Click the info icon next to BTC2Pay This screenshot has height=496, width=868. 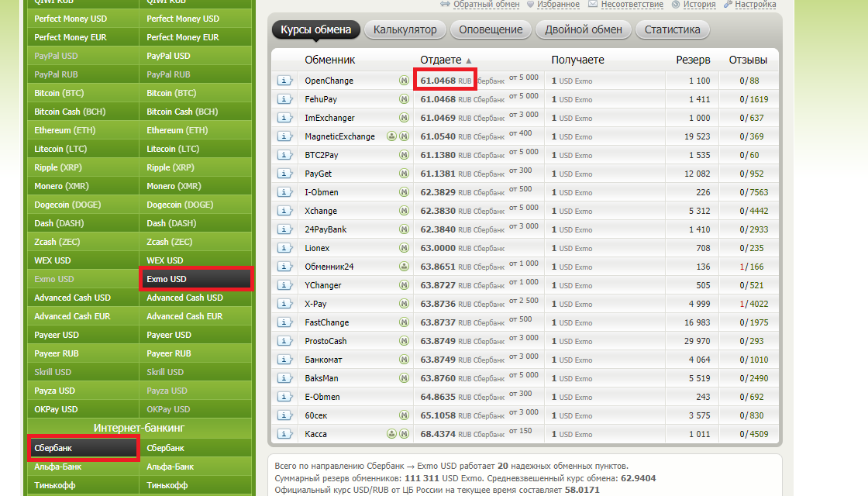coord(284,155)
